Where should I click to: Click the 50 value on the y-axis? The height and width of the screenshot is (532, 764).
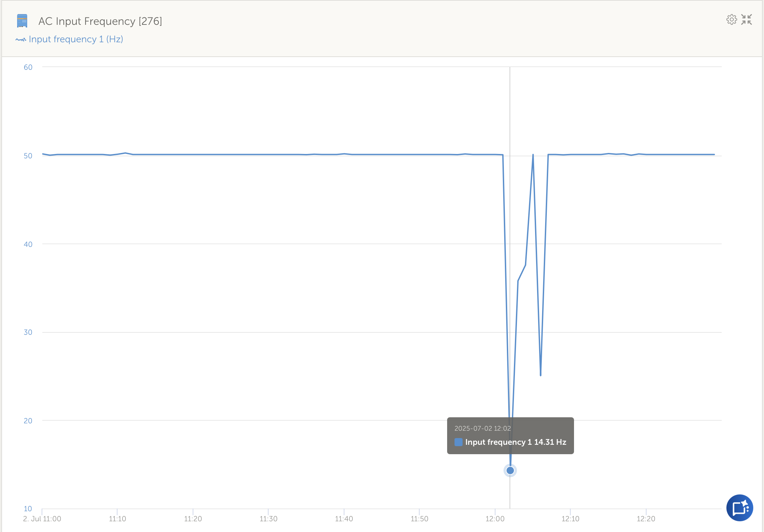coord(28,156)
